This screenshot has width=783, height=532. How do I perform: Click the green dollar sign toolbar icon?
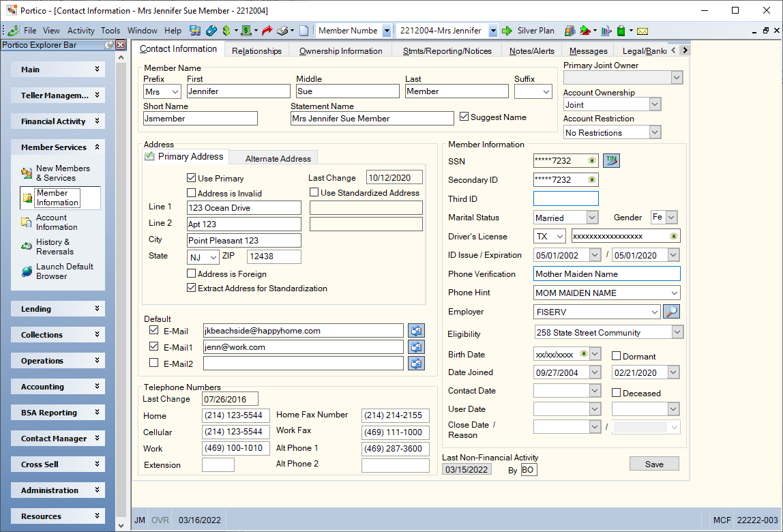coord(226,31)
